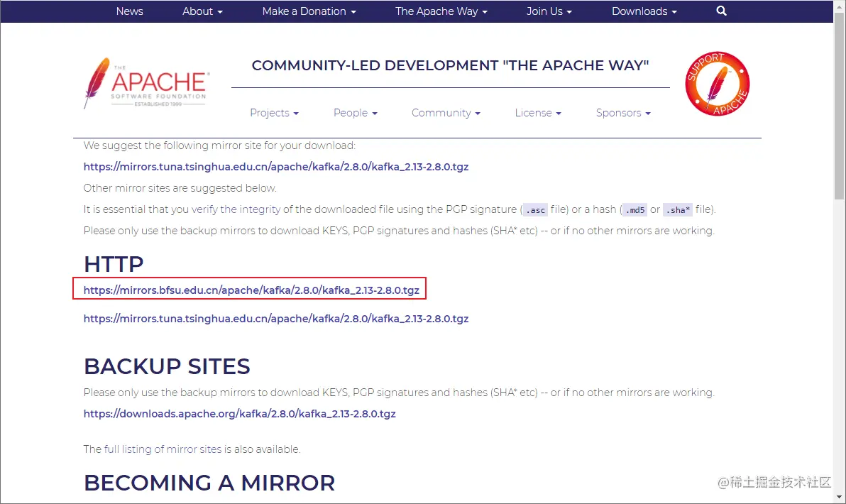
Task: Click the .sha* hash code label
Action: (x=678, y=210)
